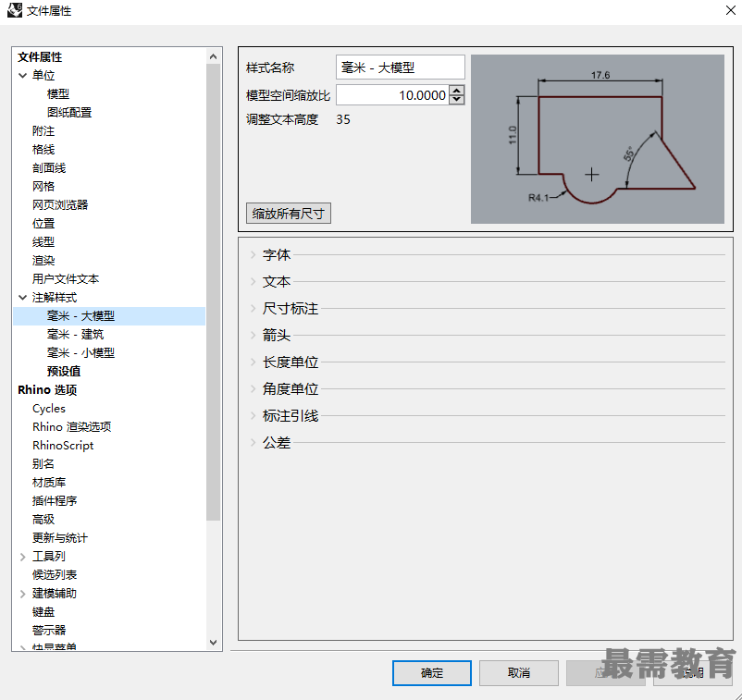
Task: Open the 用户文件文本 page
Action: (x=66, y=279)
